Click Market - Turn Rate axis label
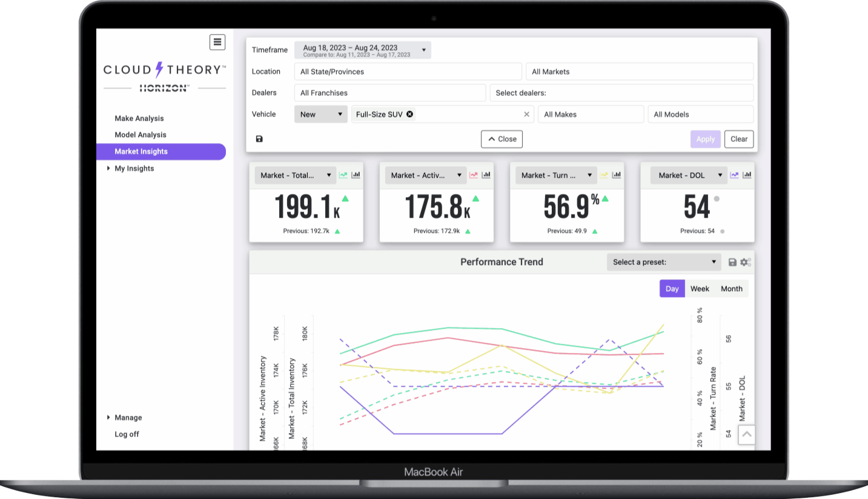Viewport: 868px width, 499px height. (x=713, y=399)
